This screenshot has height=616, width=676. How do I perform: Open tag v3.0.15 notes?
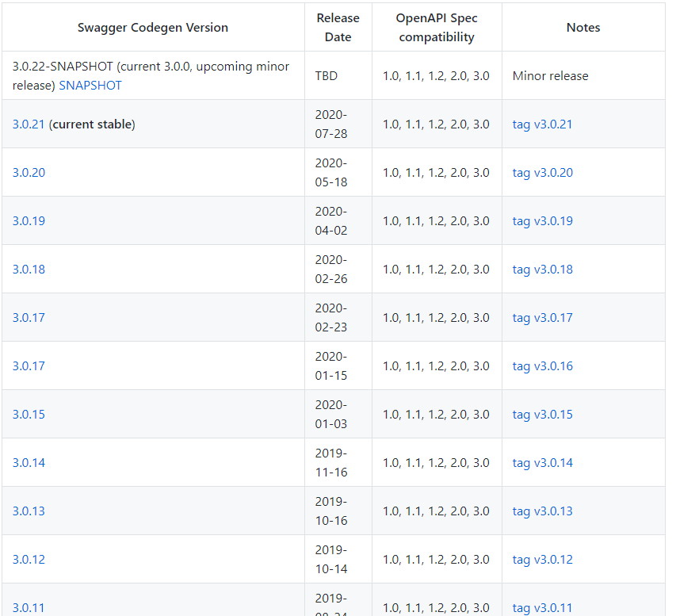[542, 414]
